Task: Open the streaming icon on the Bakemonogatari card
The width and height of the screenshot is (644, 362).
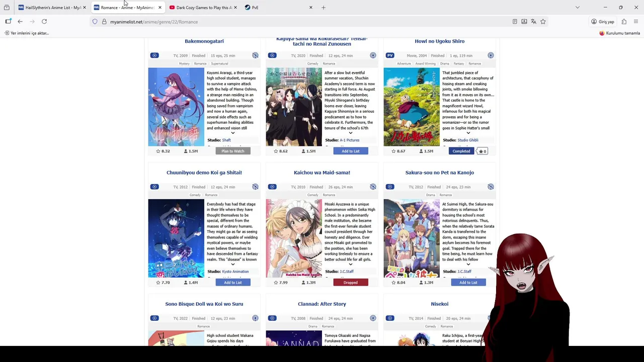Action: [x=256, y=55]
